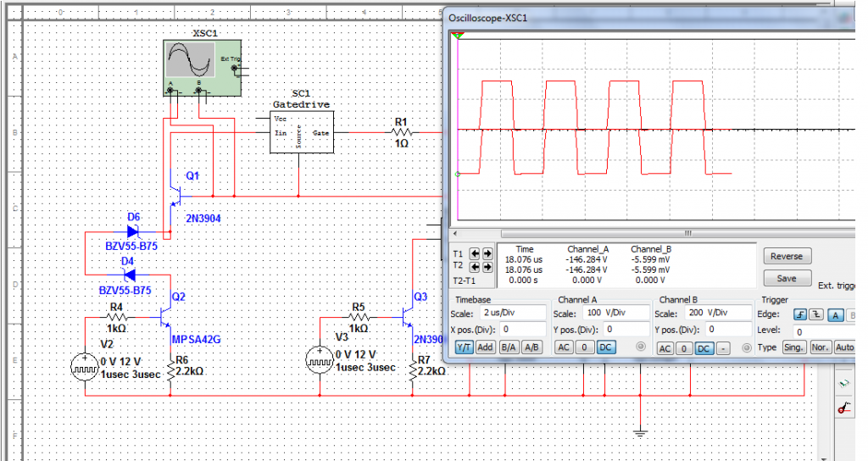
Task: Set Channel A coupling to AC
Action: point(564,347)
